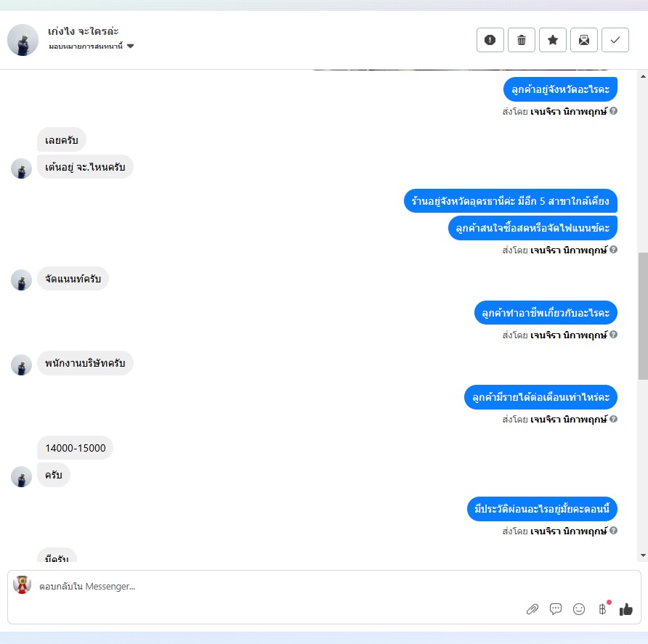Click help icon beside first sender name
648x644 pixels.
point(613,110)
